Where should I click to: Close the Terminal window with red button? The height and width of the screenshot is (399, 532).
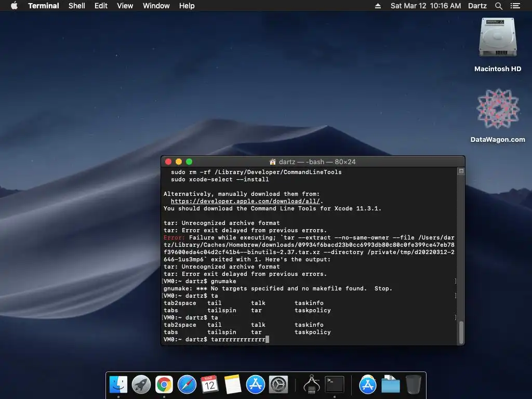tap(168, 162)
